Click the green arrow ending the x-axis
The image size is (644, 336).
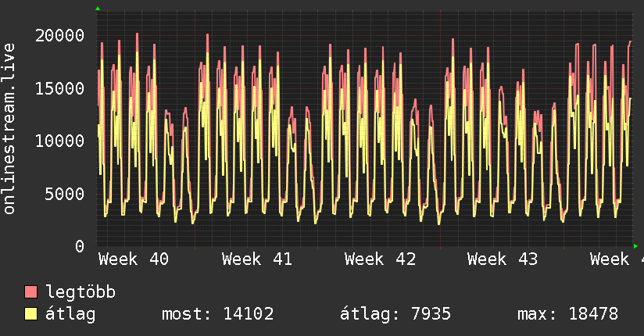click(x=636, y=246)
